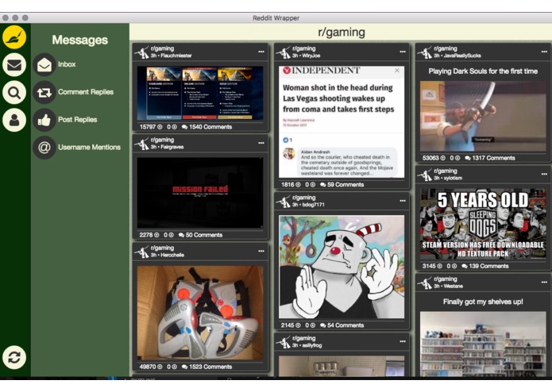Open the 50 Comments link
Image resolution: width=552 pixels, height=392 pixels.
[201, 235]
